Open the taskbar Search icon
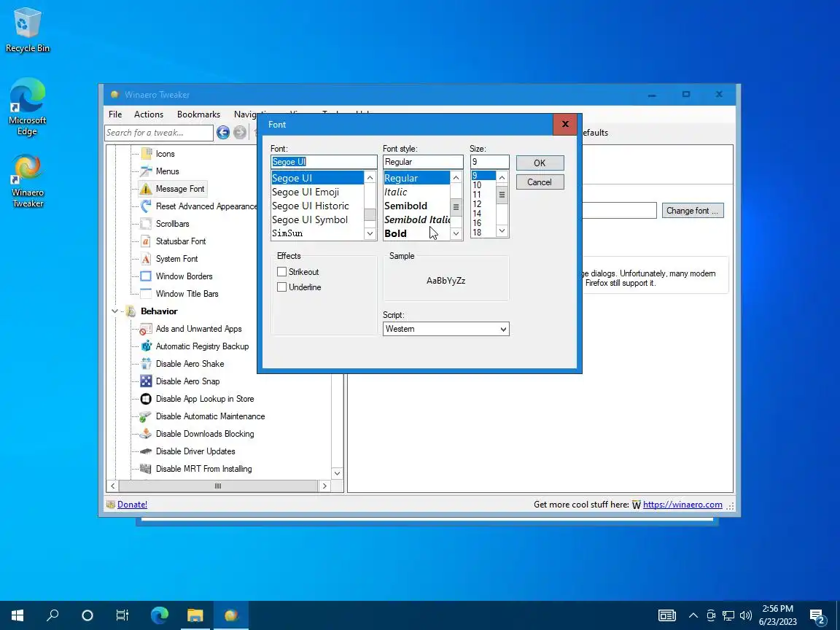The height and width of the screenshot is (630, 840). 52,615
